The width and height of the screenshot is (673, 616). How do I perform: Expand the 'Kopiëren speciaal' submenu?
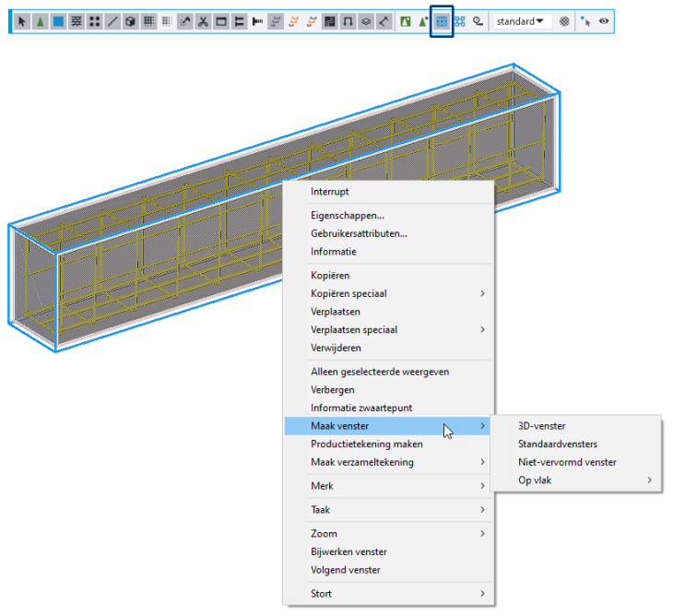point(398,293)
